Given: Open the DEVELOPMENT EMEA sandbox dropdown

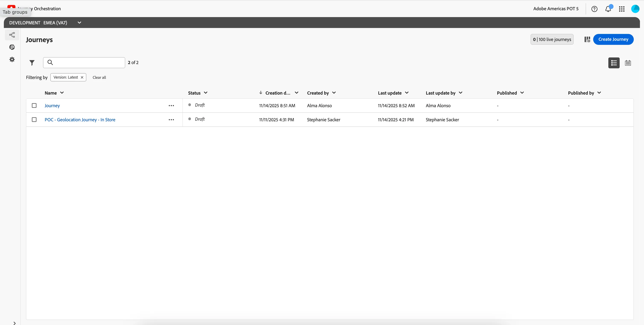Looking at the screenshot, I should [79, 22].
